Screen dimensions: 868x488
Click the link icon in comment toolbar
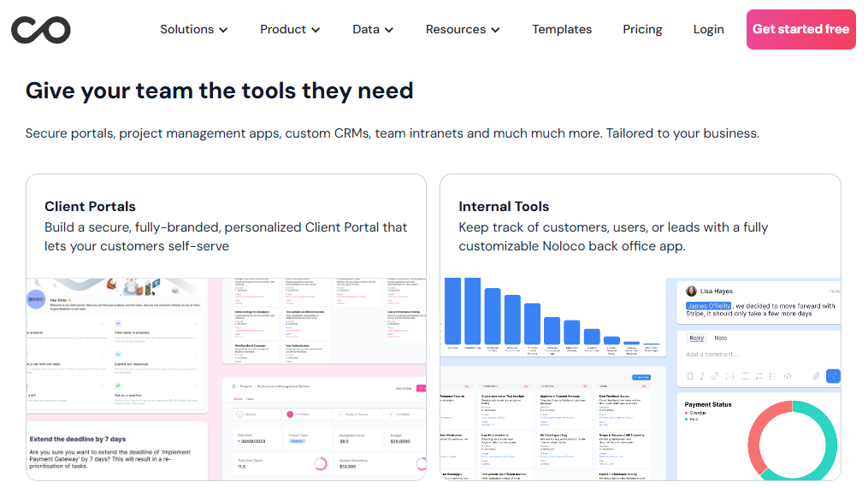coord(716,376)
